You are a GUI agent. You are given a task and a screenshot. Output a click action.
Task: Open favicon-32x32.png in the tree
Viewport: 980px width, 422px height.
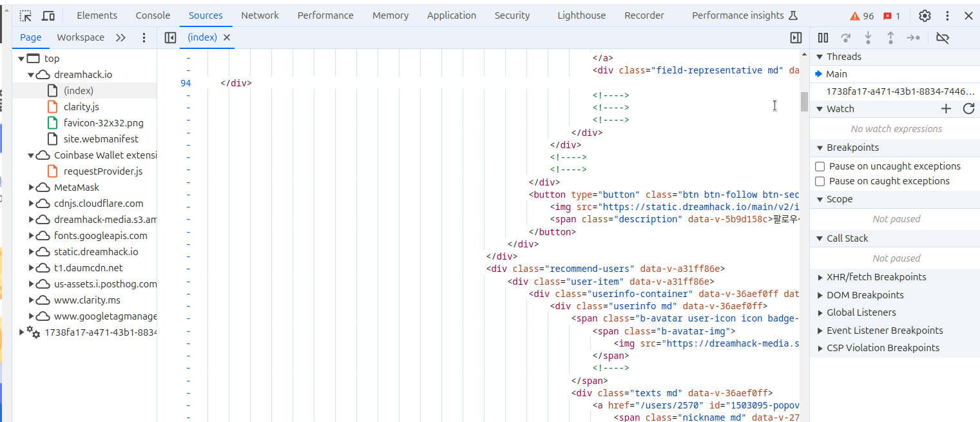click(104, 123)
